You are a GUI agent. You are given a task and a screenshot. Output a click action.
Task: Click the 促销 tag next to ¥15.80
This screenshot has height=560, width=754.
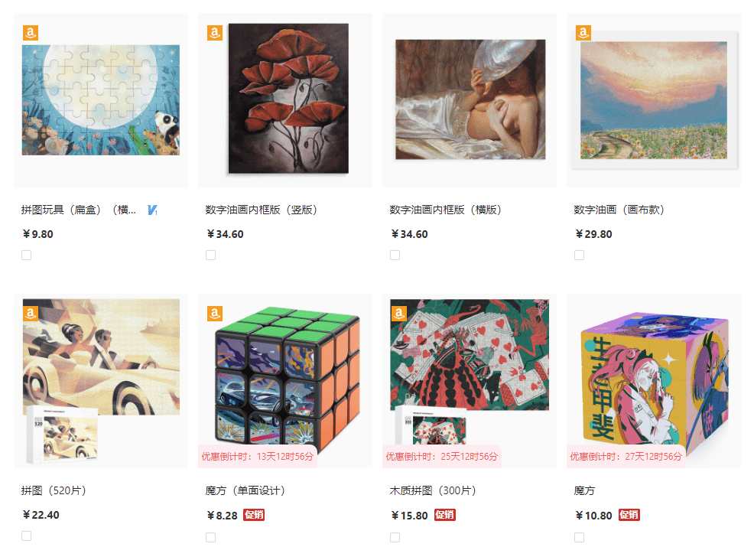(x=445, y=515)
